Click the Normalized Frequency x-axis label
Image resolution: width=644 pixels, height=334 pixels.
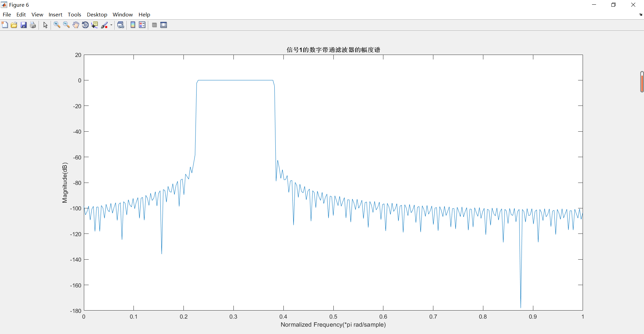tap(333, 325)
